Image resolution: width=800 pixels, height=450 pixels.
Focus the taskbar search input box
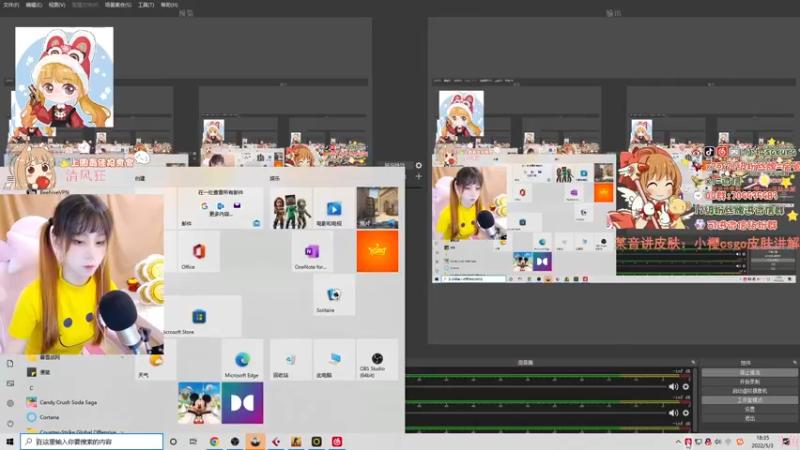(92, 442)
